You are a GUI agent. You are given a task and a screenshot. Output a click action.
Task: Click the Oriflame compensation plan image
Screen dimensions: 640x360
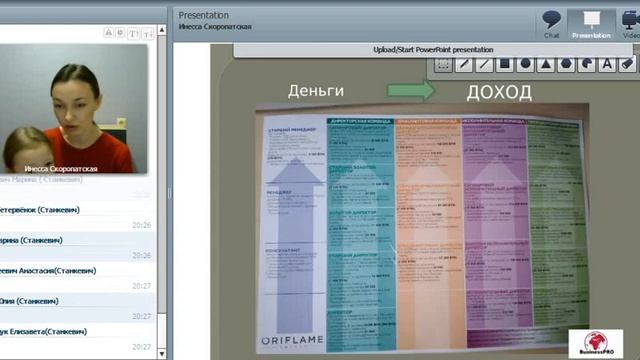(x=422, y=229)
